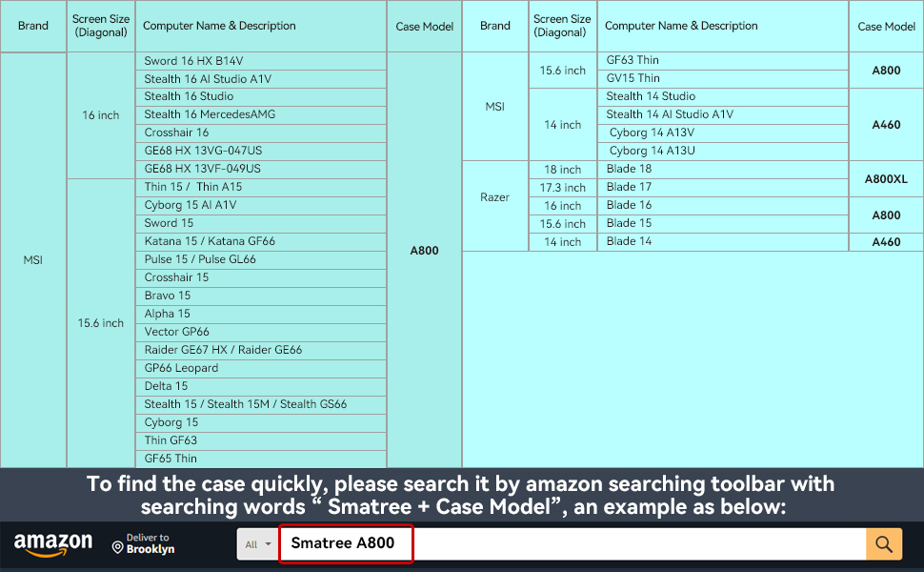This screenshot has height=572, width=924.
Task: Select the Sword 16 HX B14V row
Action: click(260, 61)
